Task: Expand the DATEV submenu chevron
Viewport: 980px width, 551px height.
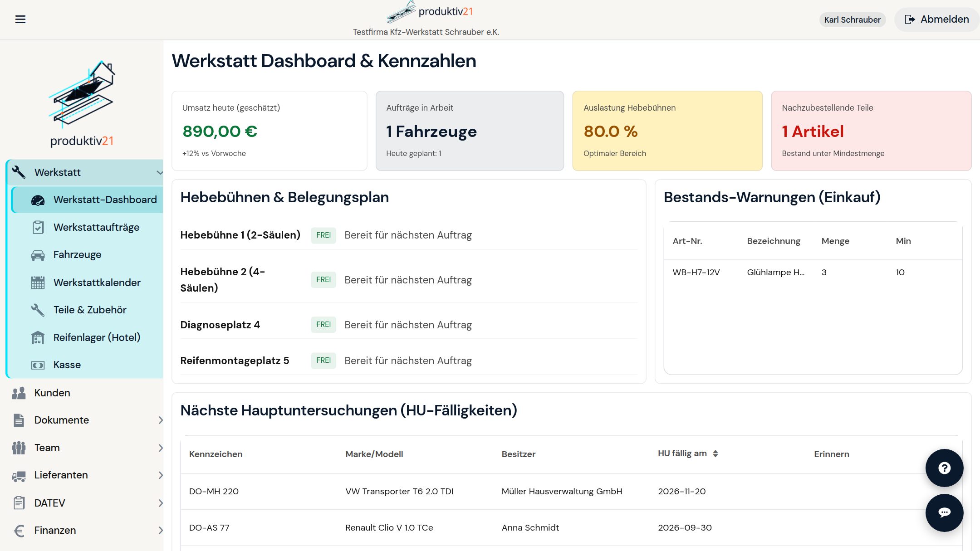Action: coord(161,503)
